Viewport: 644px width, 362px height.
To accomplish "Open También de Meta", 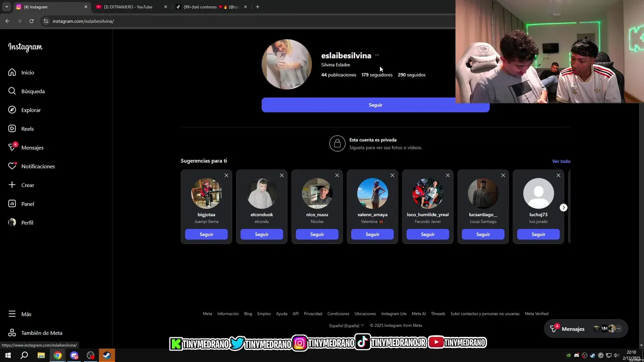I will [x=35, y=333].
